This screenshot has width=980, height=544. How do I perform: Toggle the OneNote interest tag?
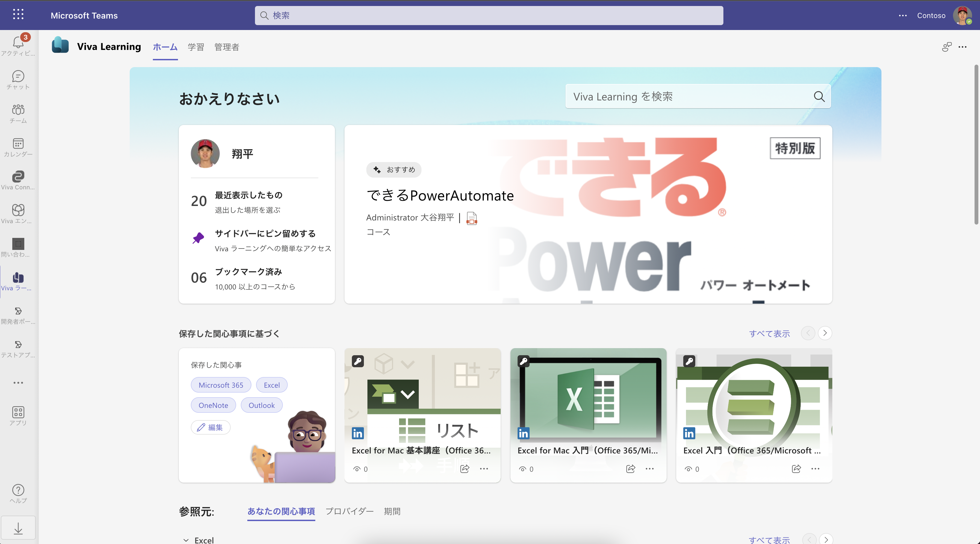coord(213,405)
